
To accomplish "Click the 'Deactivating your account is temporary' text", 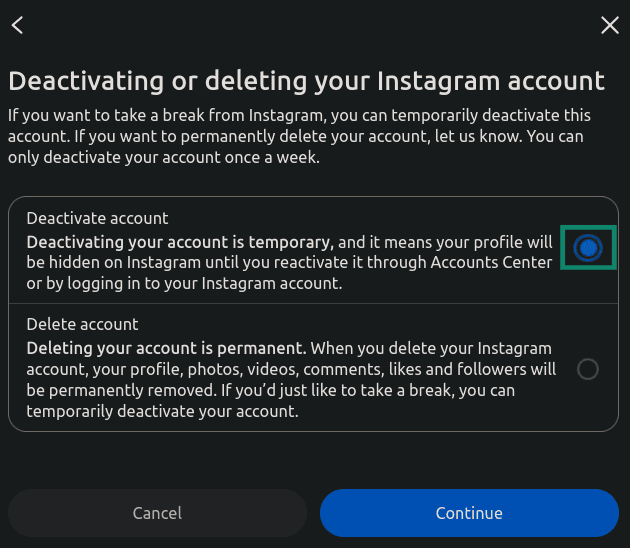I will pyautogui.click(x=179, y=243).
